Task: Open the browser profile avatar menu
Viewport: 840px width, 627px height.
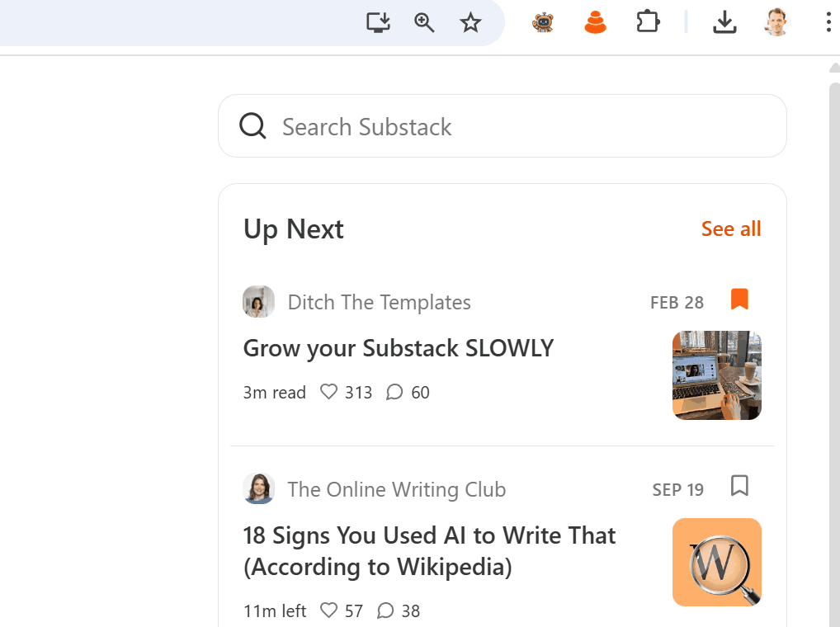Action: click(x=776, y=22)
